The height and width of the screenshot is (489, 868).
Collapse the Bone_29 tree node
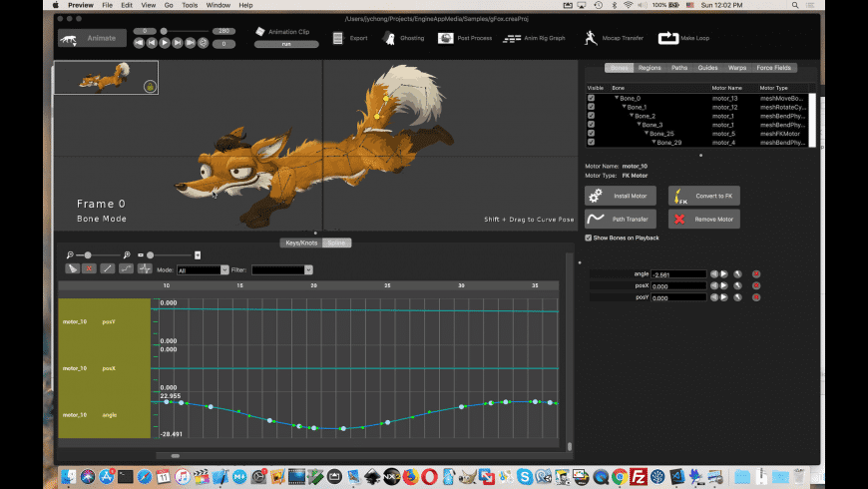[x=653, y=143]
